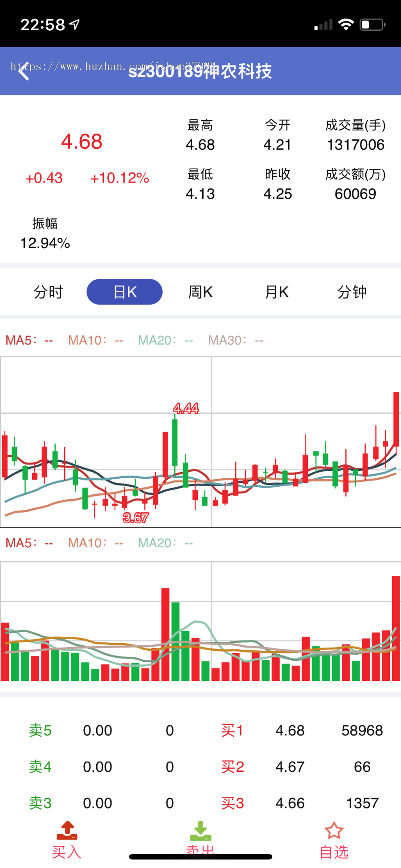Select the 日K daily chart tab
The image size is (401, 868).
click(124, 292)
